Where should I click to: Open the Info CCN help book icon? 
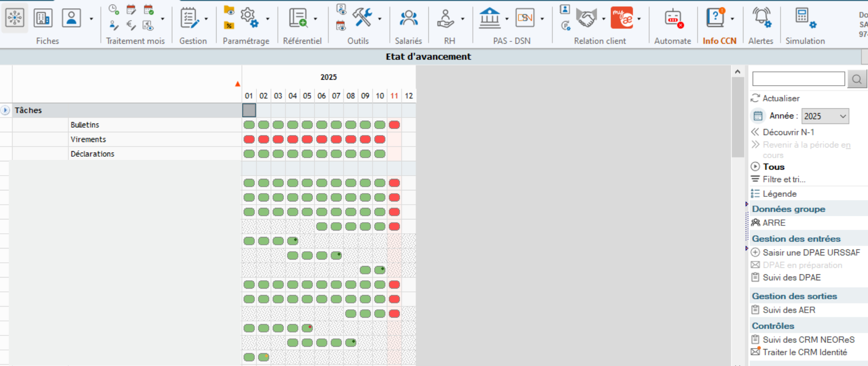[x=716, y=18]
